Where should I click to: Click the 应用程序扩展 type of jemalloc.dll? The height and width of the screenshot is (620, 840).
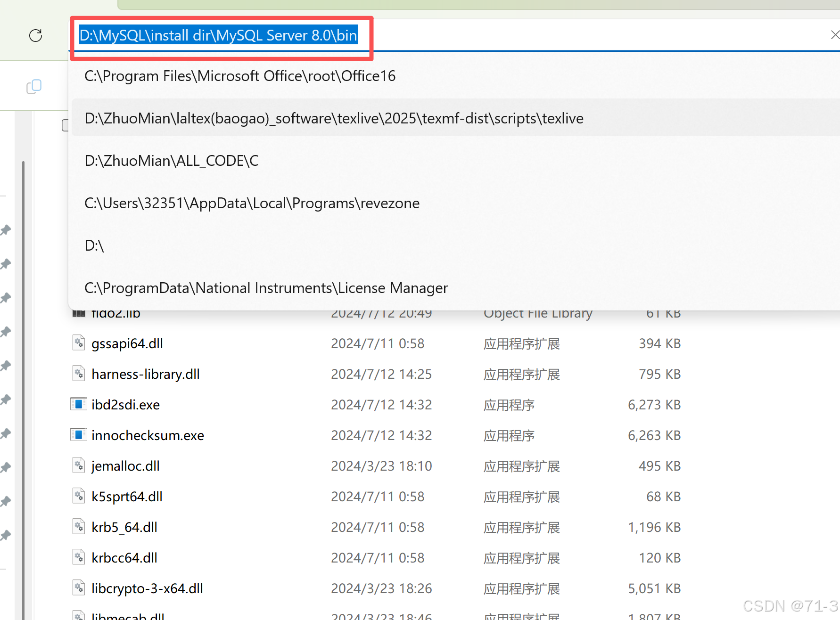coord(522,466)
